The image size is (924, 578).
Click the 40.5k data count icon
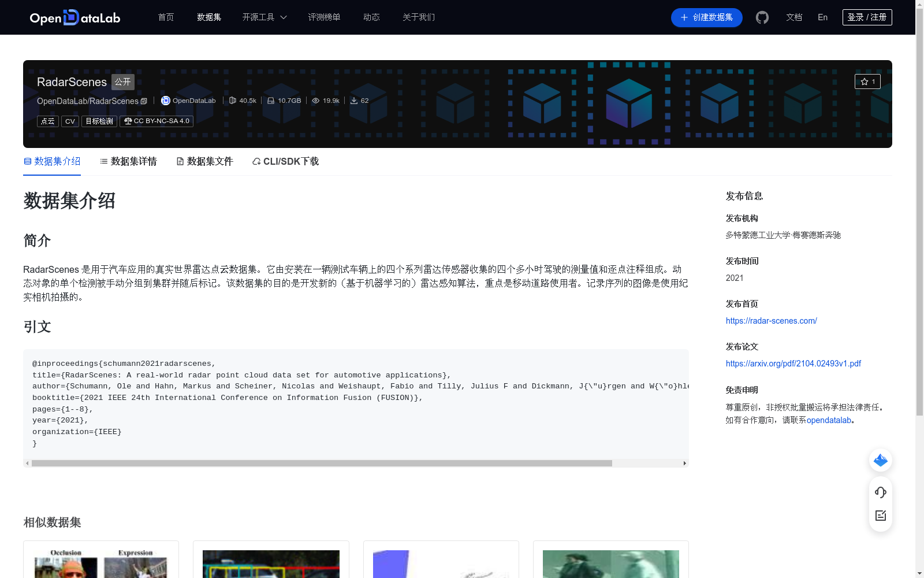[233, 101]
